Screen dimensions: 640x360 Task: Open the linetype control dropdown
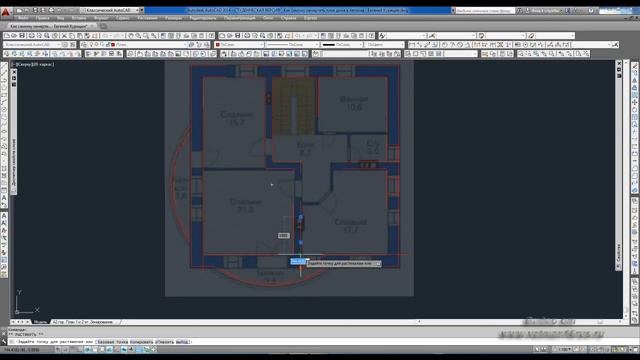292,44
